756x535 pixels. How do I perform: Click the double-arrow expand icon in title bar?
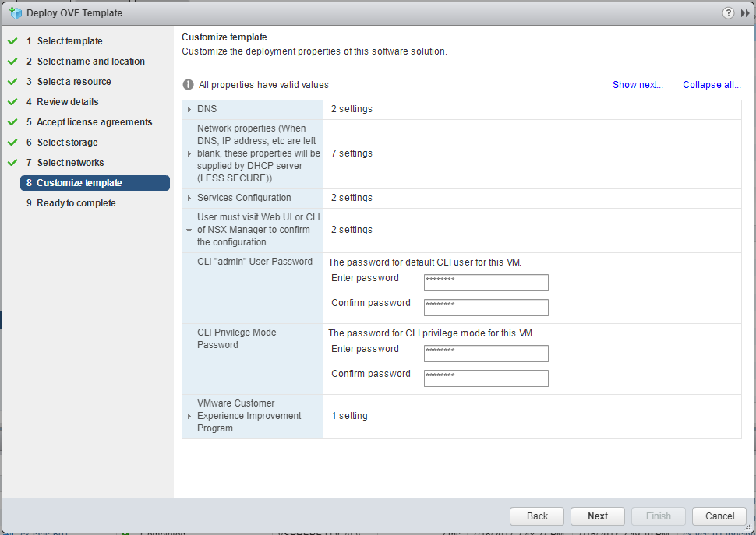click(x=744, y=13)
